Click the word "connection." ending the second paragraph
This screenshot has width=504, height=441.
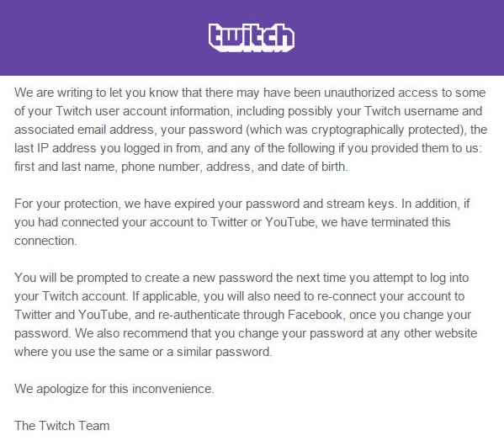click(45, 241)
